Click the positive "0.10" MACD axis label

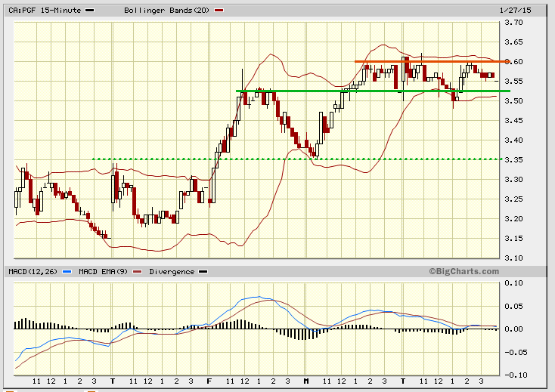coord(513,282)
